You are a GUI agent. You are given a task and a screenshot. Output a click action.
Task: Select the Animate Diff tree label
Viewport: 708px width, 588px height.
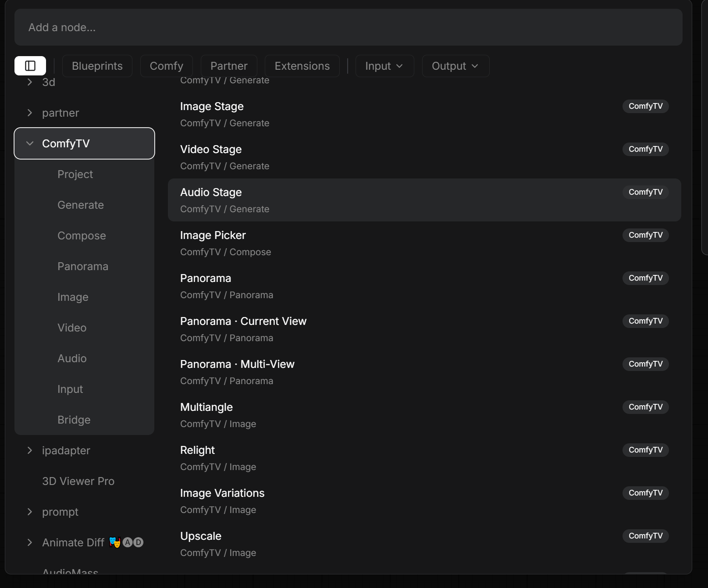(x=73, y=542)
